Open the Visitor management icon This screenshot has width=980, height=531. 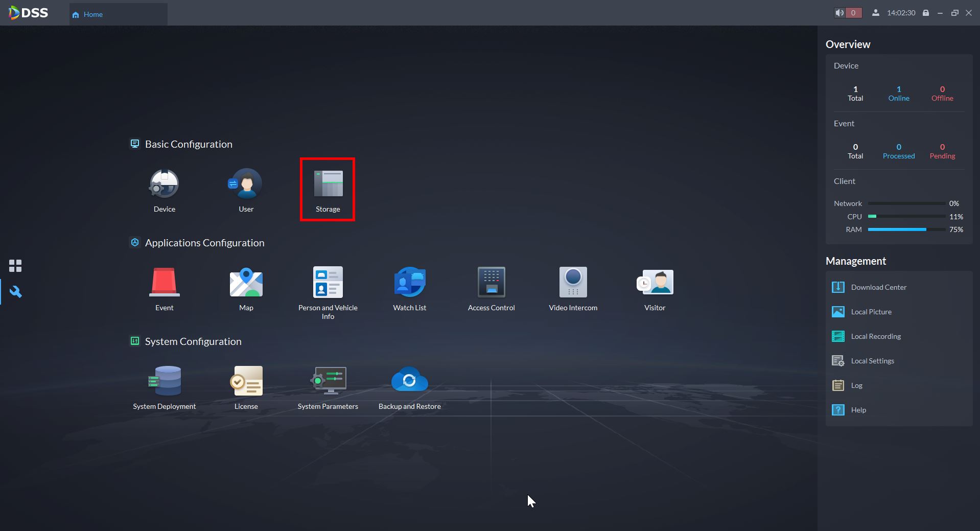655,283
